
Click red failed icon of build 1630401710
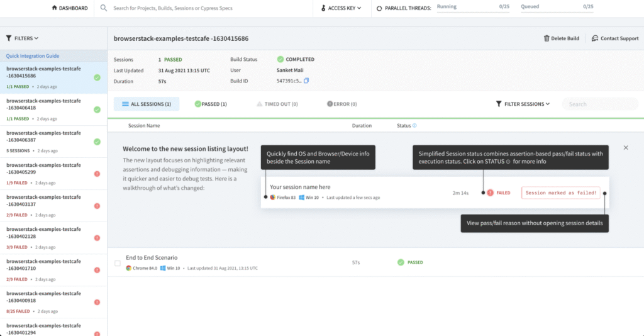[97, 270]
